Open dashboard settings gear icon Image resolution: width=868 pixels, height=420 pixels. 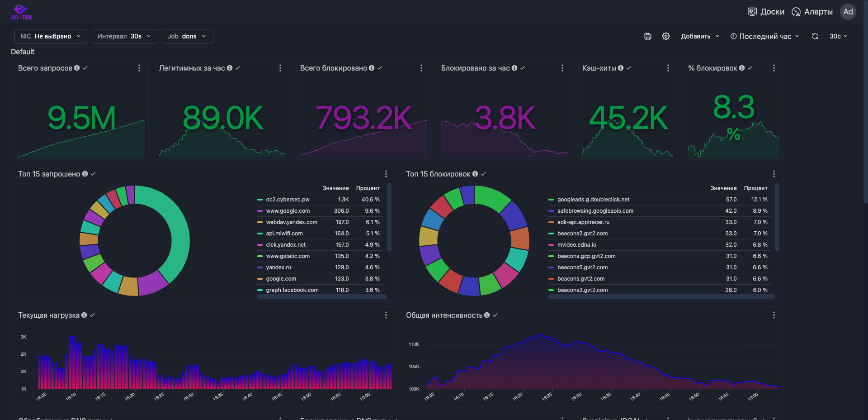[x=666, y=36]
